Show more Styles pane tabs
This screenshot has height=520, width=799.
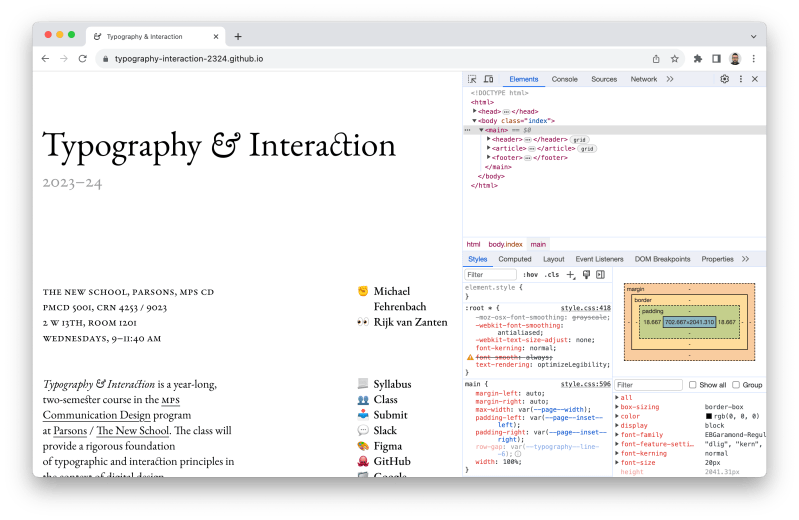click(x=745, y=259)
